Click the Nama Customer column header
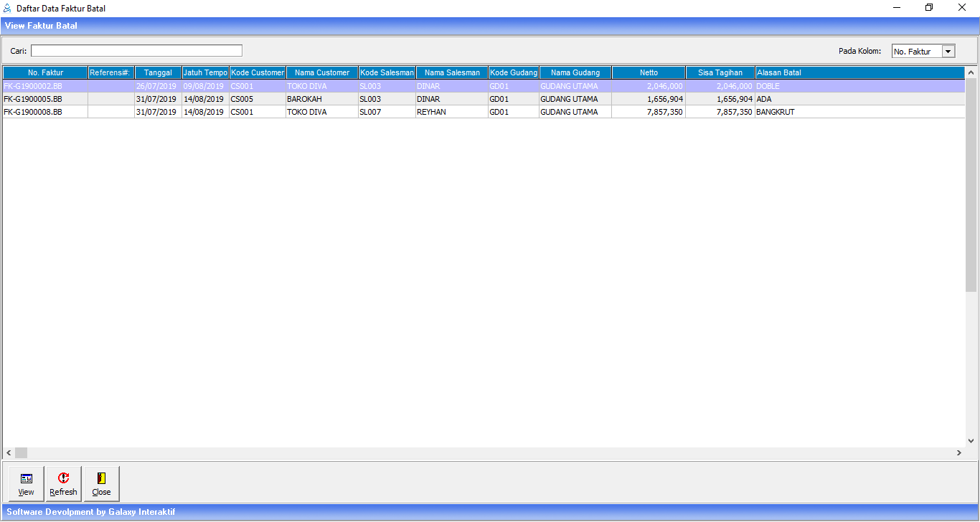 [x=322, y=72]
